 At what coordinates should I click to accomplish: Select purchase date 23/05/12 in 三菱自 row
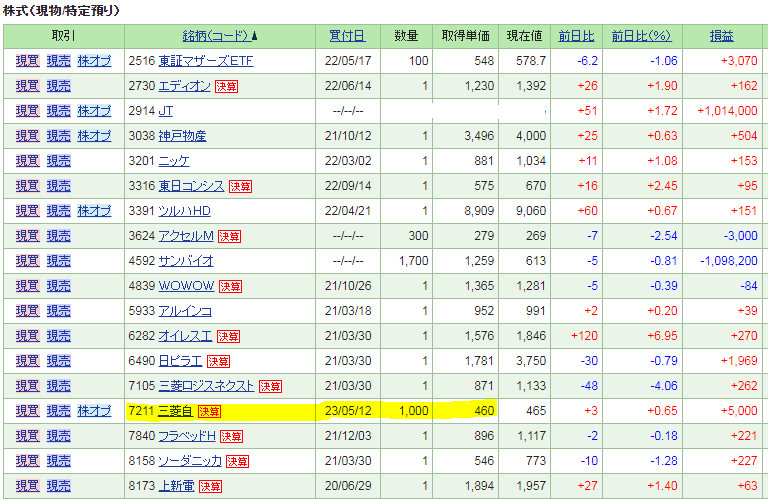click(348, 411)
